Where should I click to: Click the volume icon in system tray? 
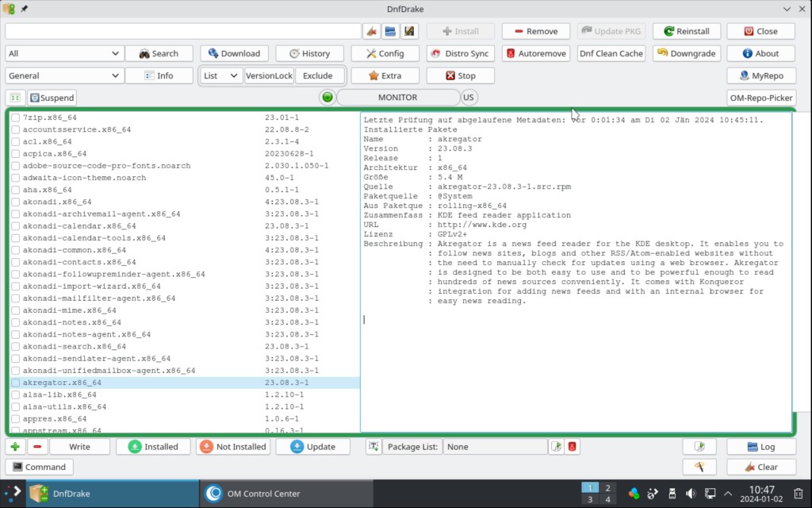coord(691,494)
